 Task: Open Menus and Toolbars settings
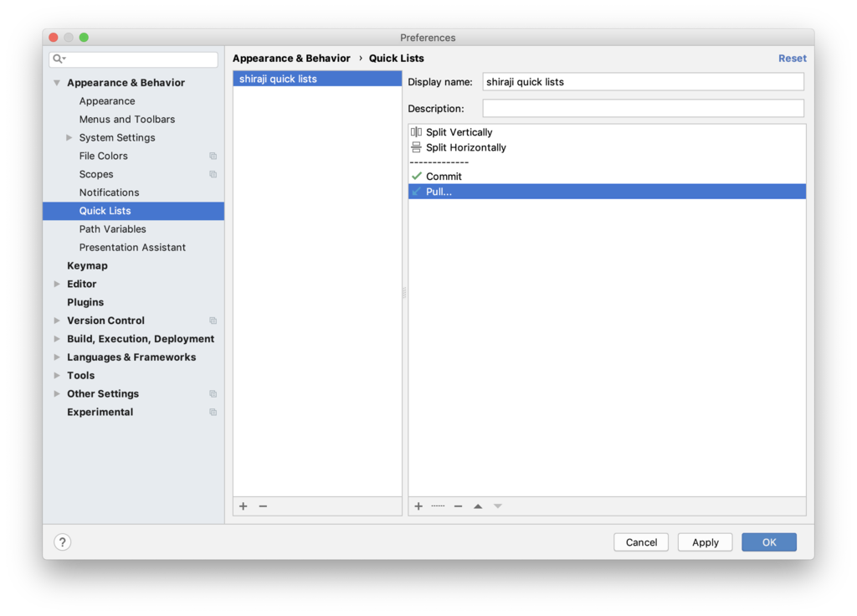(x=127, y=119)
